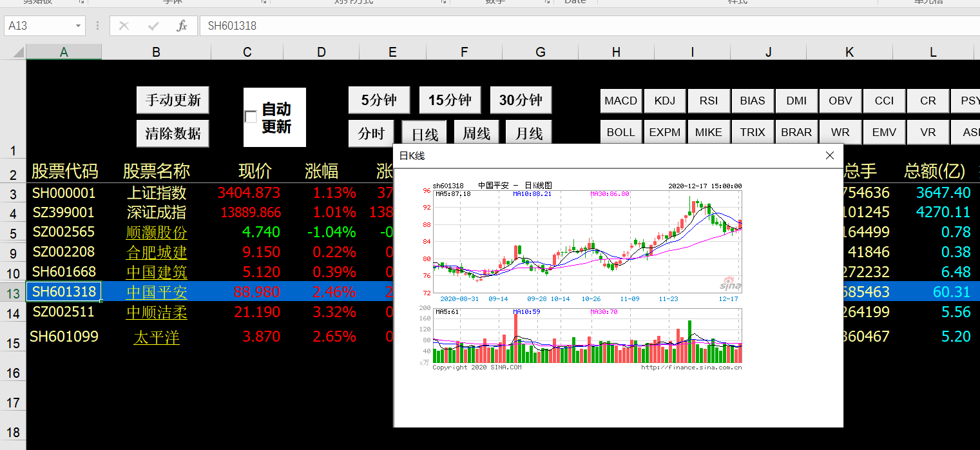
Task: Click the 日线 chart button
Action: coord(425,133)
